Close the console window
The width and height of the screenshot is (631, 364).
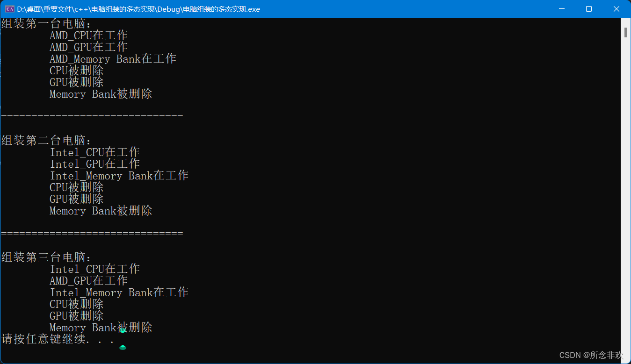coord(616,9)
